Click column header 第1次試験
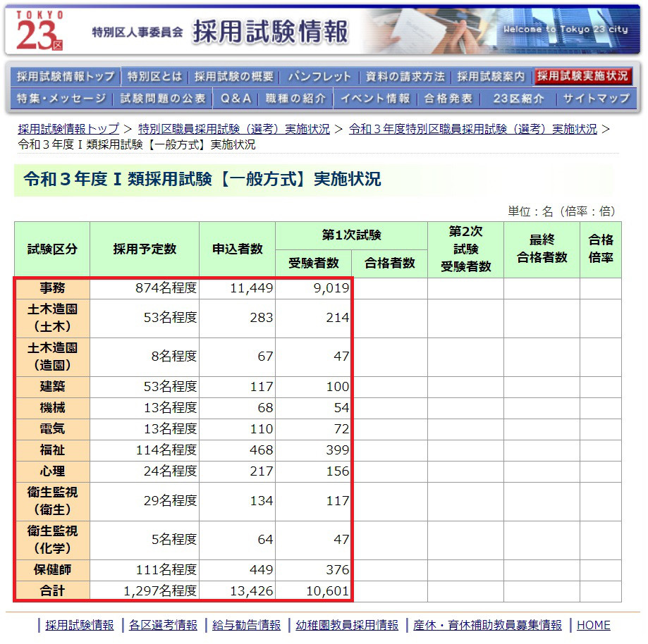The width and height of the screenshot is (648, 644). 351,235
